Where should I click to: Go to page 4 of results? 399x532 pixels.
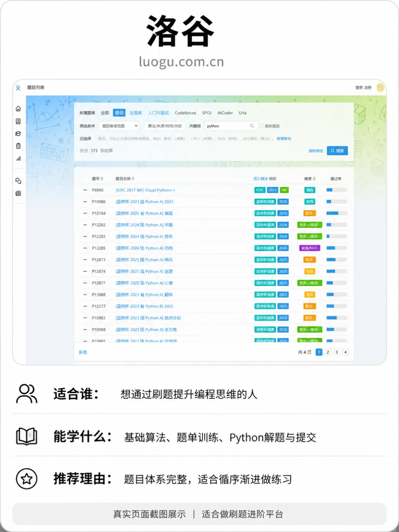[x=345, y=352]
